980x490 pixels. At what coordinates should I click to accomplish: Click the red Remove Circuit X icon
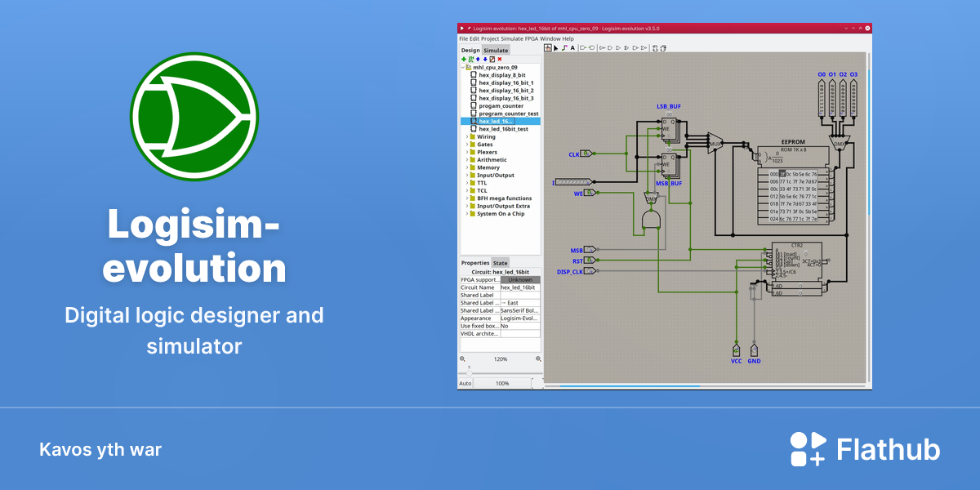pos(500,59)
